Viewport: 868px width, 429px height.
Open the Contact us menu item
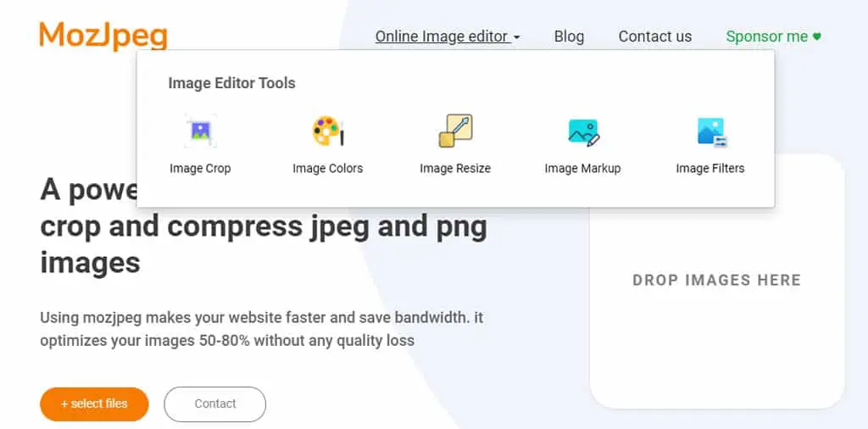(655, 36)
